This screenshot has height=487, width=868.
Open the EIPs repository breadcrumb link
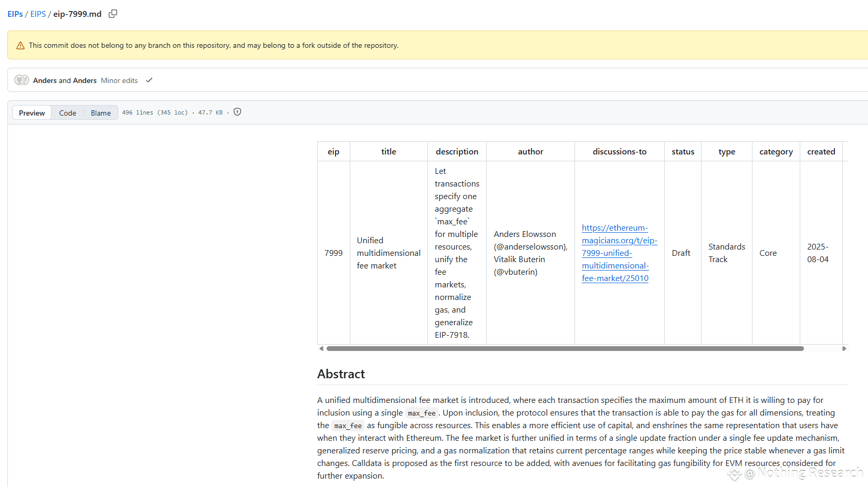click(15, 14)
